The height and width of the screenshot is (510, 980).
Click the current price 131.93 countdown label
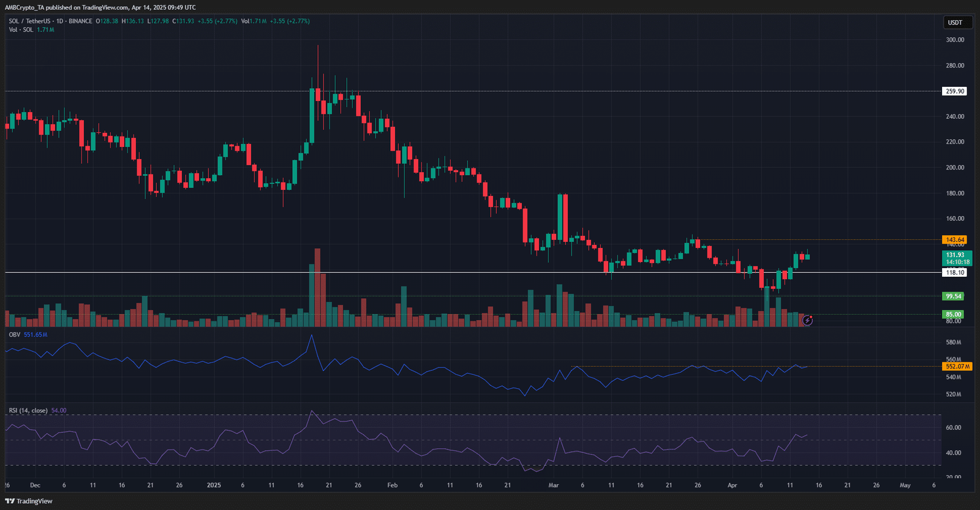(956, 258)
